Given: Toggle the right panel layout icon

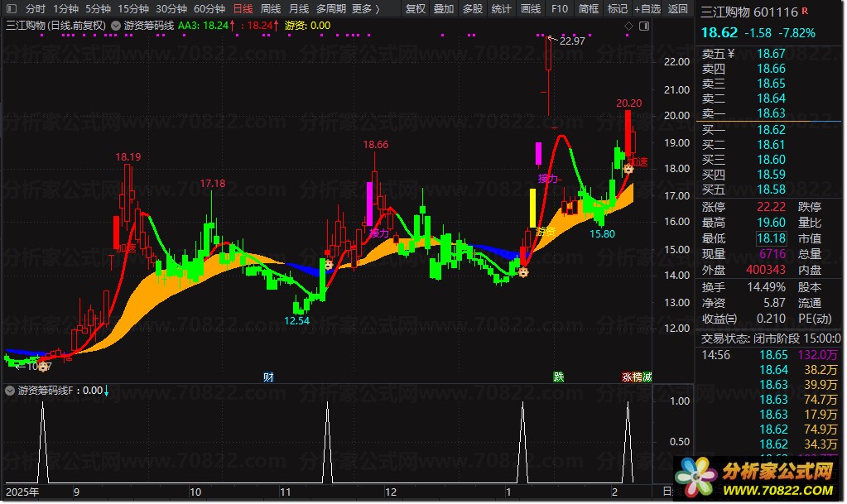Looking at the screenshot, I should coord(644,26).
